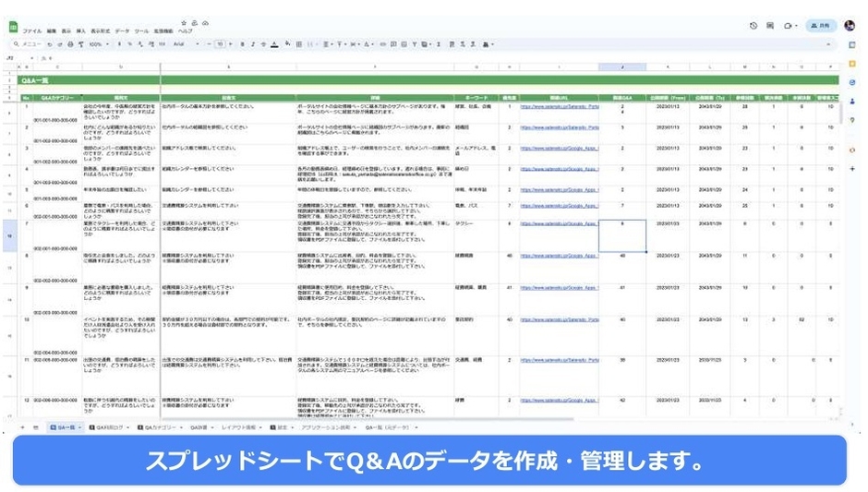The height and width of the screenshot is (492, 868).
Task: Star this spreadsheet
Action: (184, 23)
